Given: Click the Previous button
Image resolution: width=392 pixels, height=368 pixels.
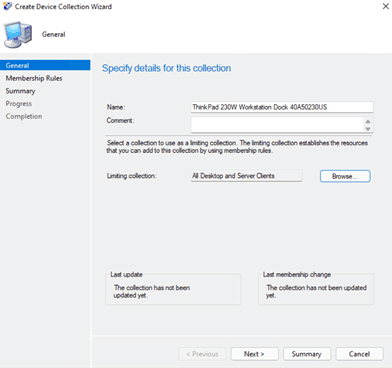Looking at the screenshot, I should pos(202,354).
